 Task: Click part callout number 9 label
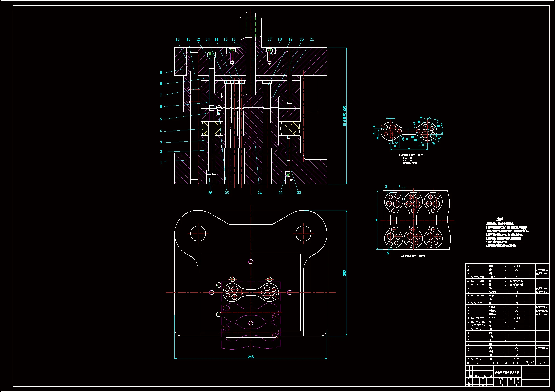[161, 73]
